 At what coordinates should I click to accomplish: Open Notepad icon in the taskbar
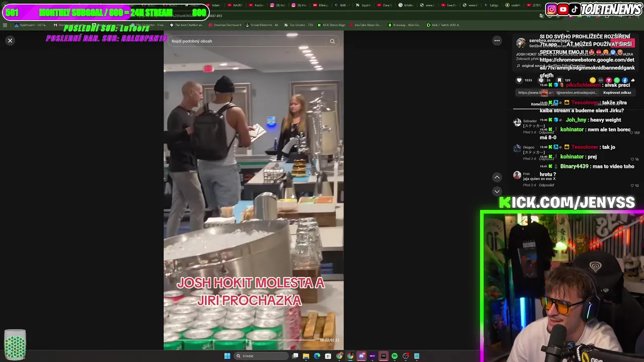(x=417, y=356)
